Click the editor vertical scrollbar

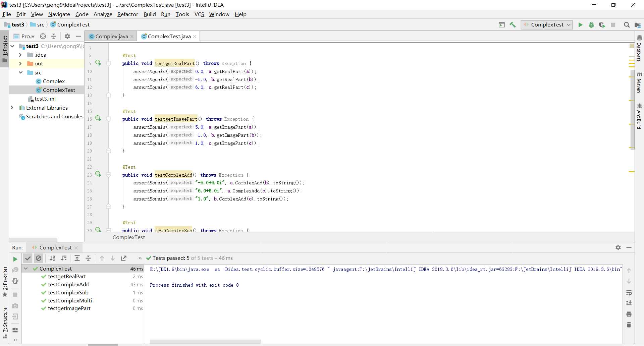[x=632, y=109]
